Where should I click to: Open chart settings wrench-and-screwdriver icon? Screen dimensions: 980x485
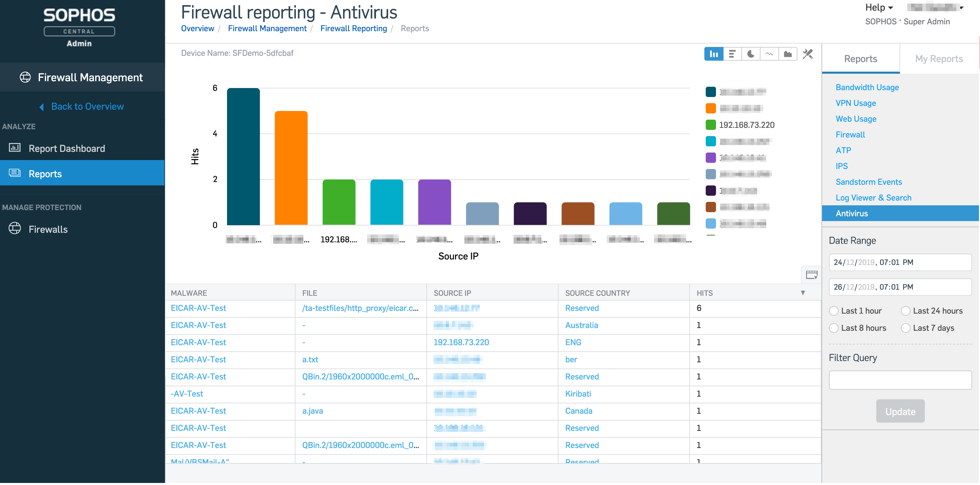coord(807,54)
